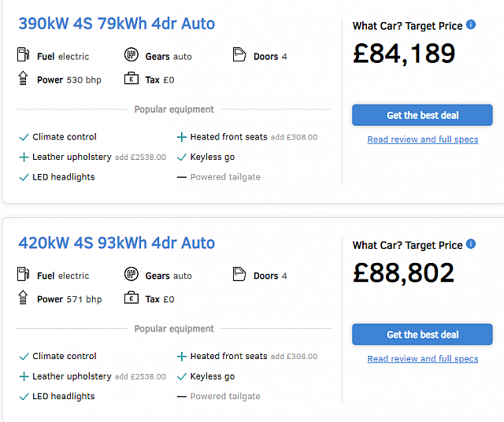Screen dimensions: 504x422
Task: Read review and full specs for the 420kW model
Action: point(423,359)
